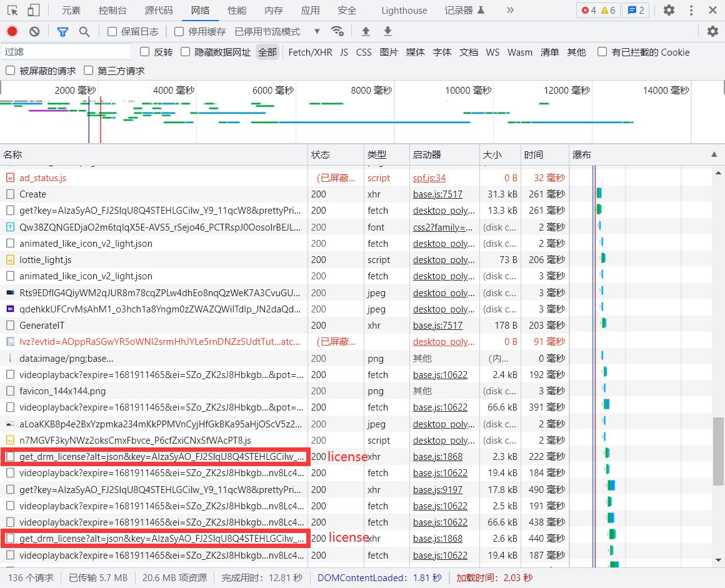Open the spf.js:34 initiator link
Image resolution: width=725 pixels, height=588 pixels.
pyautogui.click(x=429, y=178)
